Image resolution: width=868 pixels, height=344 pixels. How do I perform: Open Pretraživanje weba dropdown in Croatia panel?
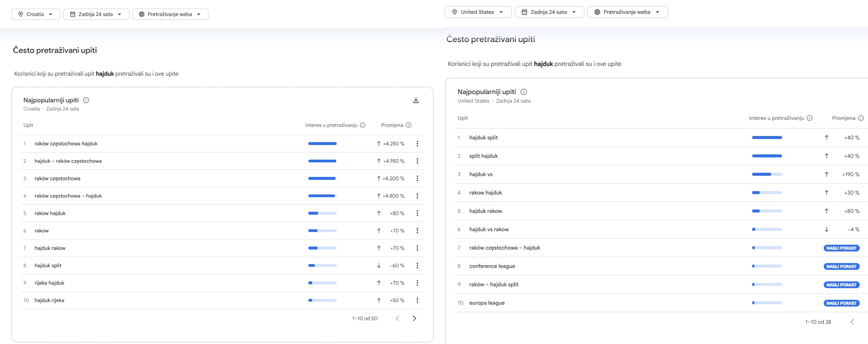pos(170,14)
